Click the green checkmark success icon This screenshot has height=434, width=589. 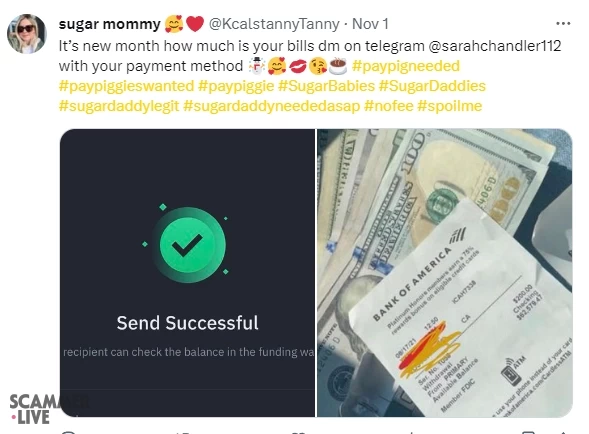click(189, 245)
